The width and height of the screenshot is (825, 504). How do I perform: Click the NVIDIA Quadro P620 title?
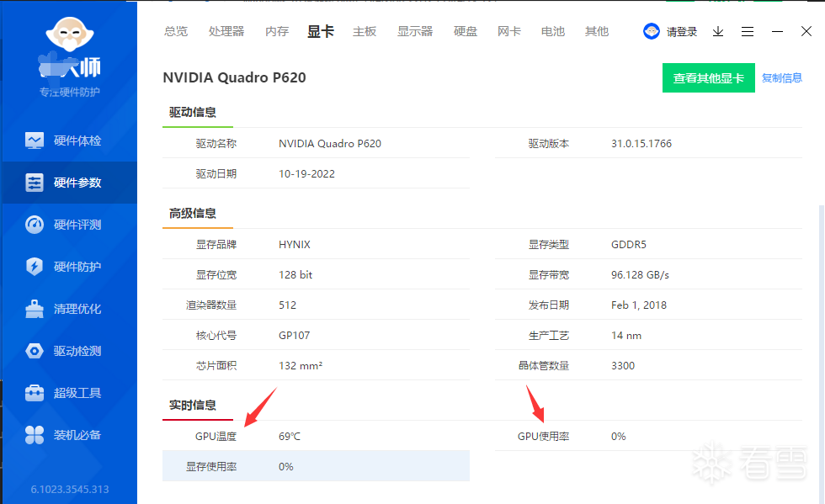[x=234, y=77]
